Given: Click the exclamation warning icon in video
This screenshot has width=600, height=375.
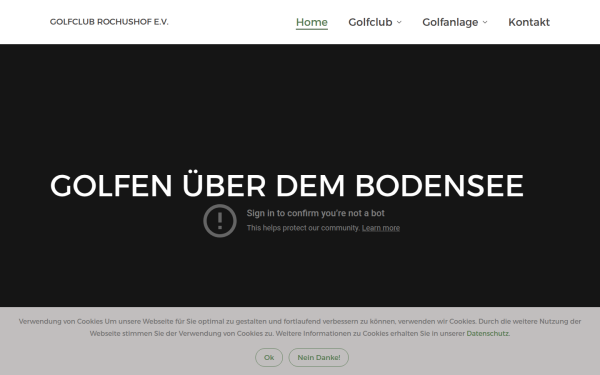Looking at the screenshot, I should 220,221.
